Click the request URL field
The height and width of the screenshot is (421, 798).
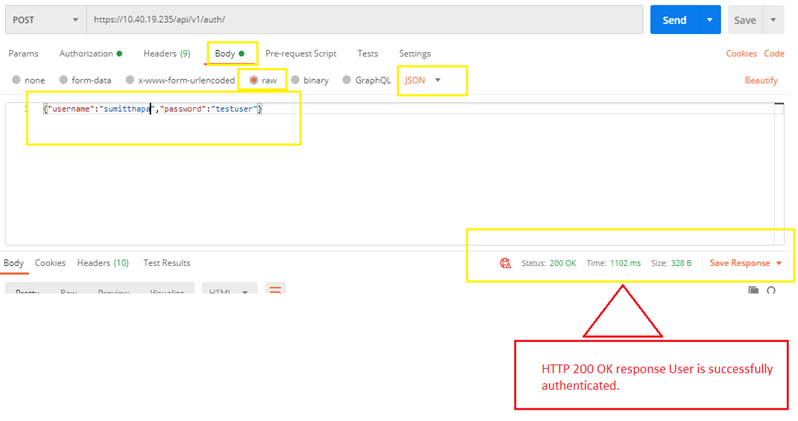360,20
